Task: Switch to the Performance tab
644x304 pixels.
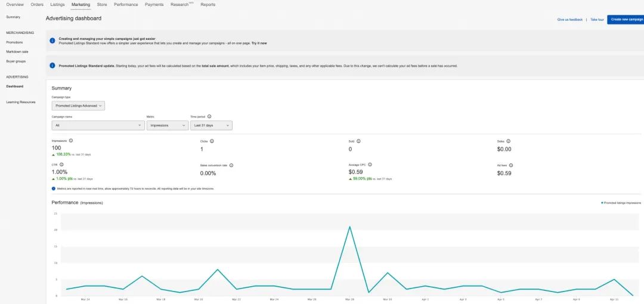Action: tap(126, 5)
